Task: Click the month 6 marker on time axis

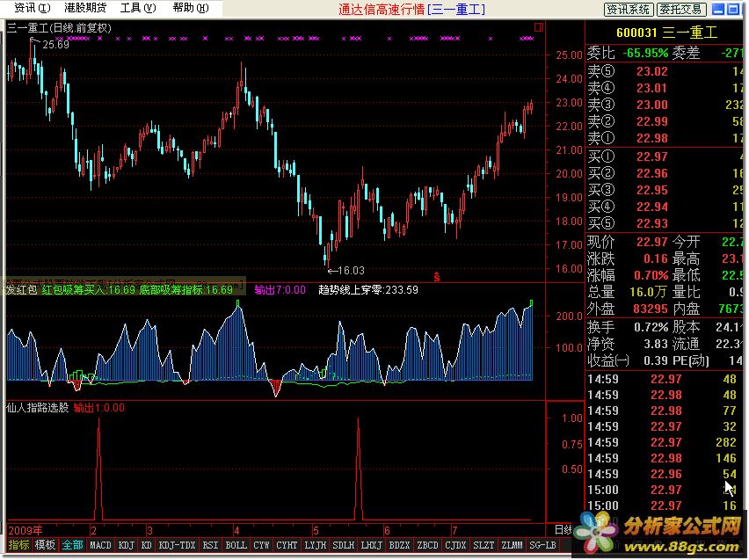Action: coord(388,530)
